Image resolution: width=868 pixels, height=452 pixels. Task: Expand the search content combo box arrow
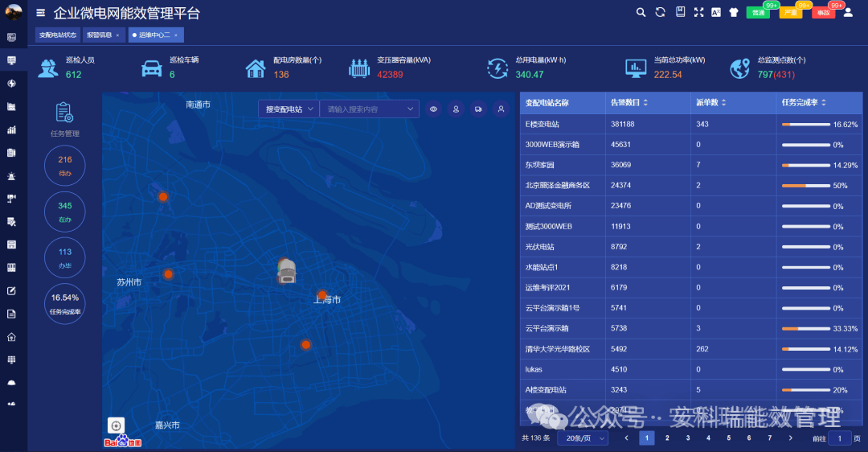click(410, 109)
